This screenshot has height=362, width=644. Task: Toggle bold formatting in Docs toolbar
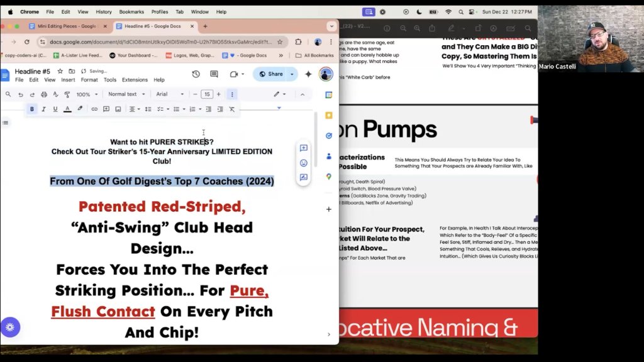(31, 109)
